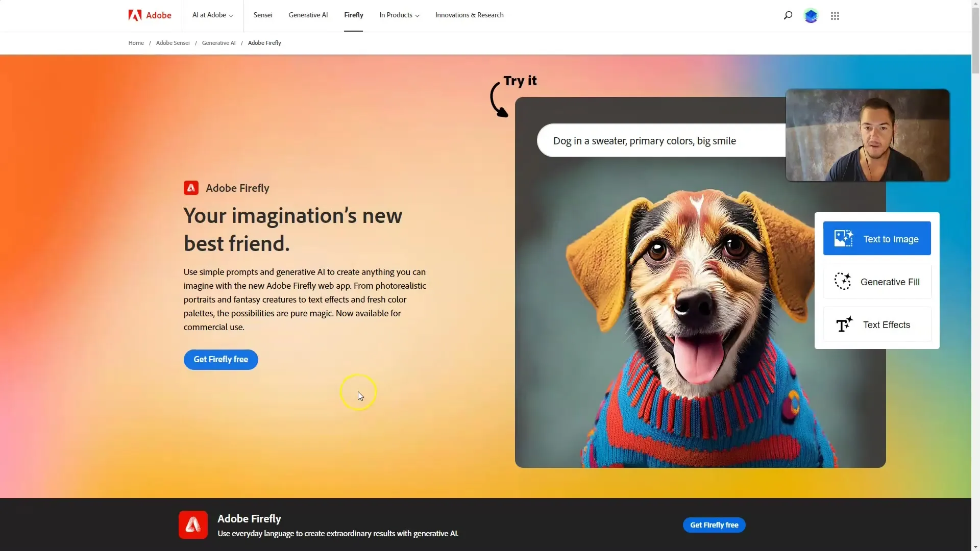Click the scrollbar up arrow
Screen dimensions: 980x551
(975, 4)
